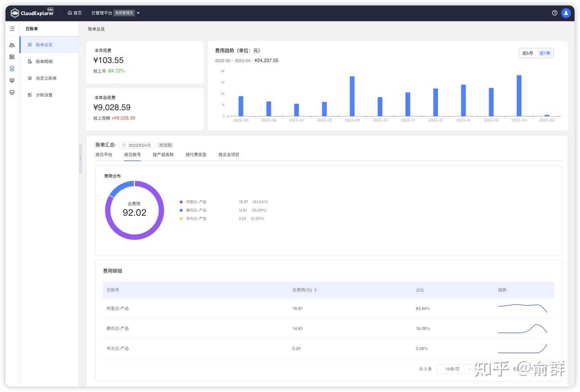Open the server resources sidebar icon

[12, 57]
